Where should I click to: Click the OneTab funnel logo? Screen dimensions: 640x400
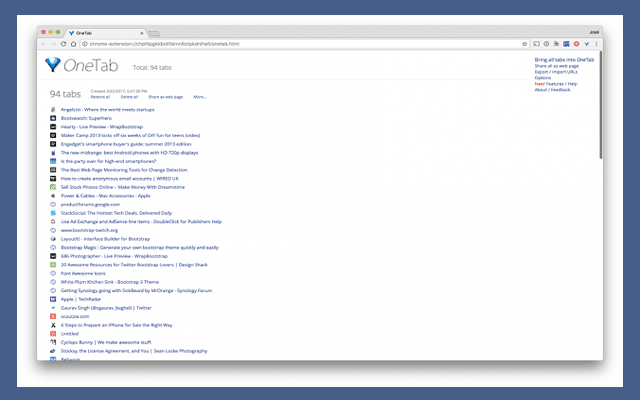(53, 64)
